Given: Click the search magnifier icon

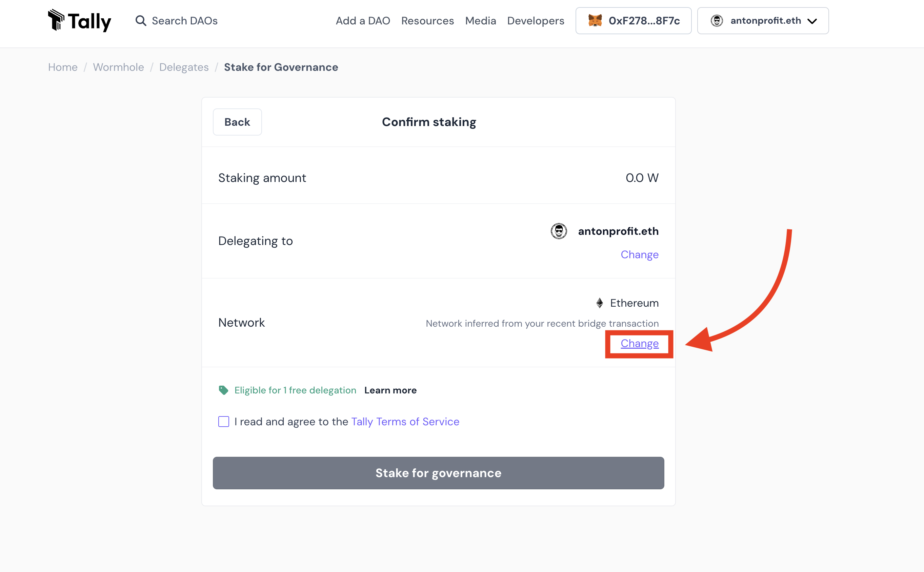Looking at the screenshot, I should pos(141,21).
